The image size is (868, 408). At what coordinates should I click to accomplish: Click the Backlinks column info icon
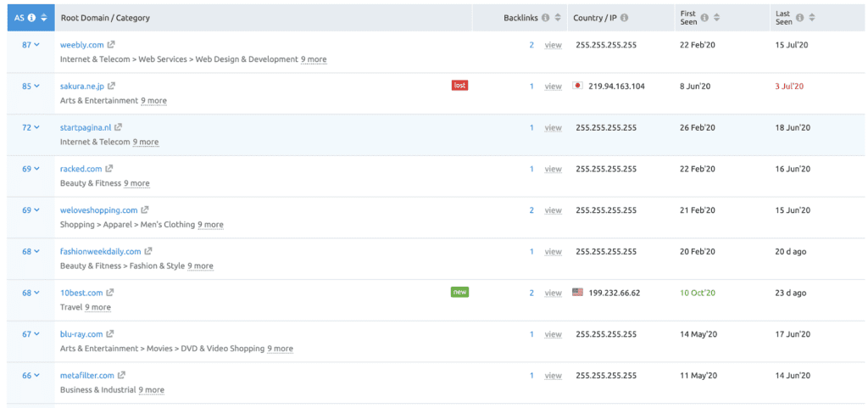[x=546, y=18]
